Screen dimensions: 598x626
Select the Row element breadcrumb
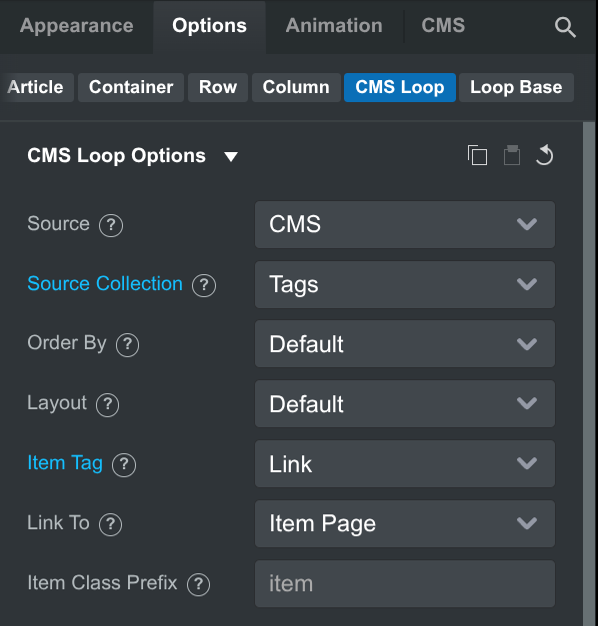[218, 87]
